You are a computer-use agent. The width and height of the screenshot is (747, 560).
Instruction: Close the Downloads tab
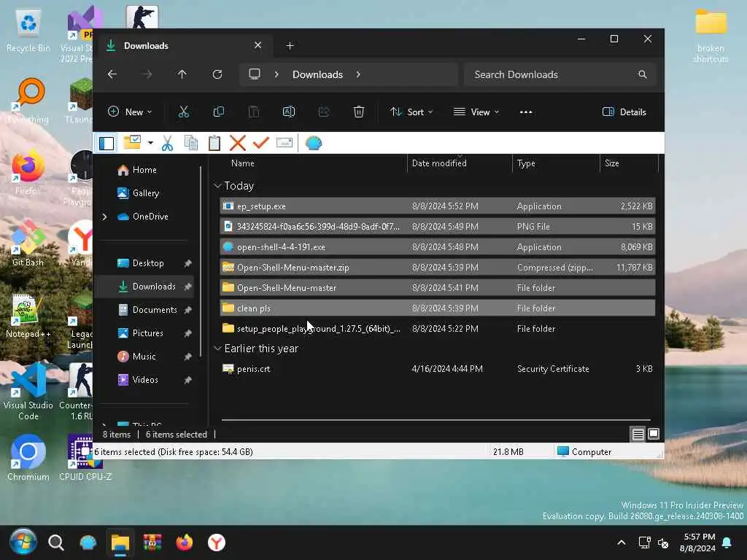pyautogui.click(x=258, y=45)
